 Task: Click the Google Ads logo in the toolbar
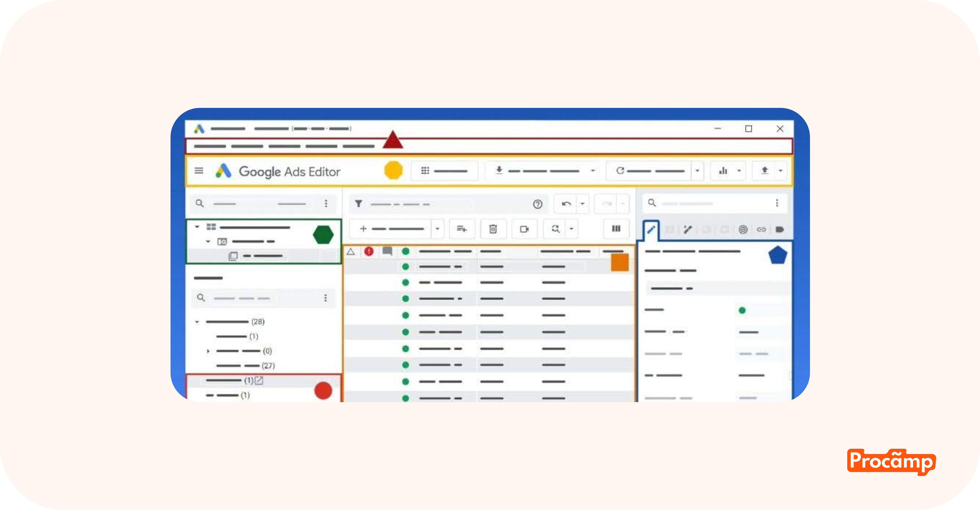point(223,171)
